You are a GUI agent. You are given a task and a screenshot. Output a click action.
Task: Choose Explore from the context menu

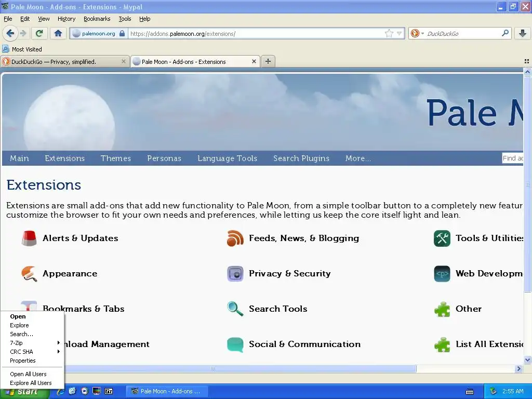point(33,325)
